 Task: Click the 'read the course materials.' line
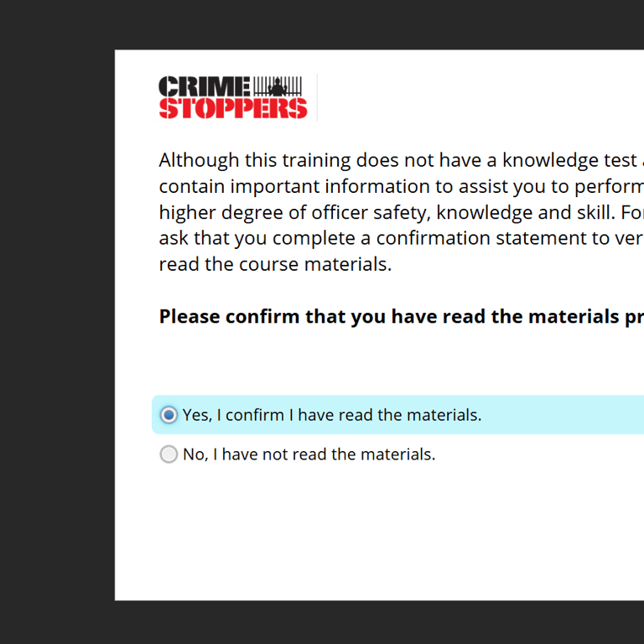[x=275, y=264]
